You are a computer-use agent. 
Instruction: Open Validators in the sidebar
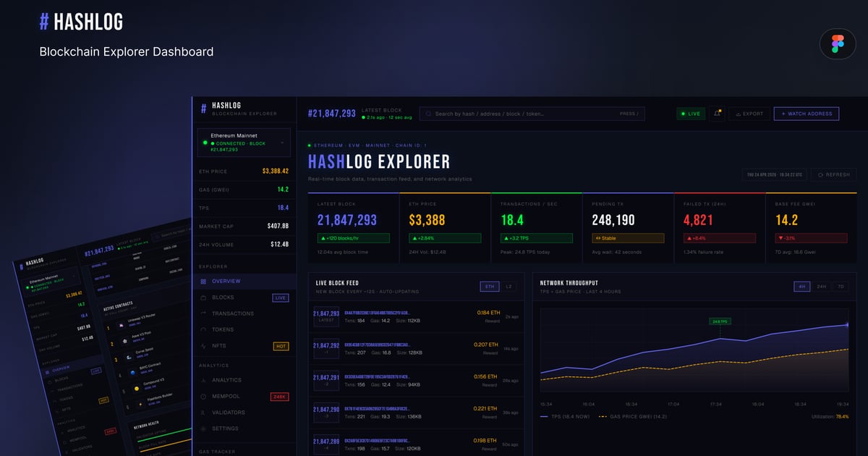(x=244, y=413)
